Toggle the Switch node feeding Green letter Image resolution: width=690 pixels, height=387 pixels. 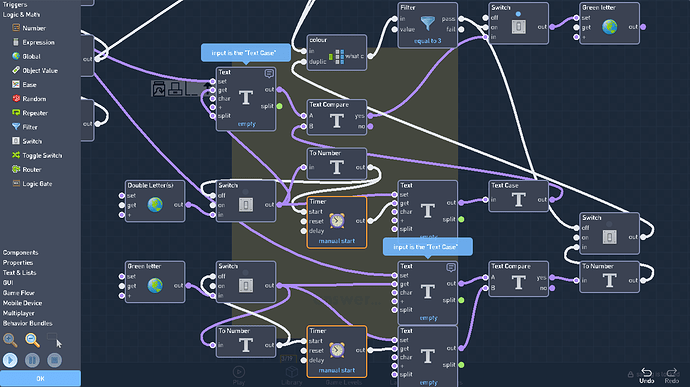(518, 27)
